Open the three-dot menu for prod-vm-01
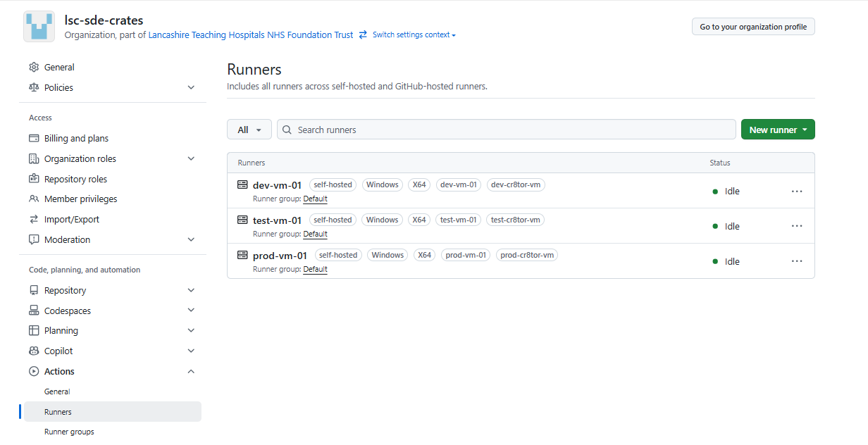This screenshot has width=868, height=445. click(797, 261)
